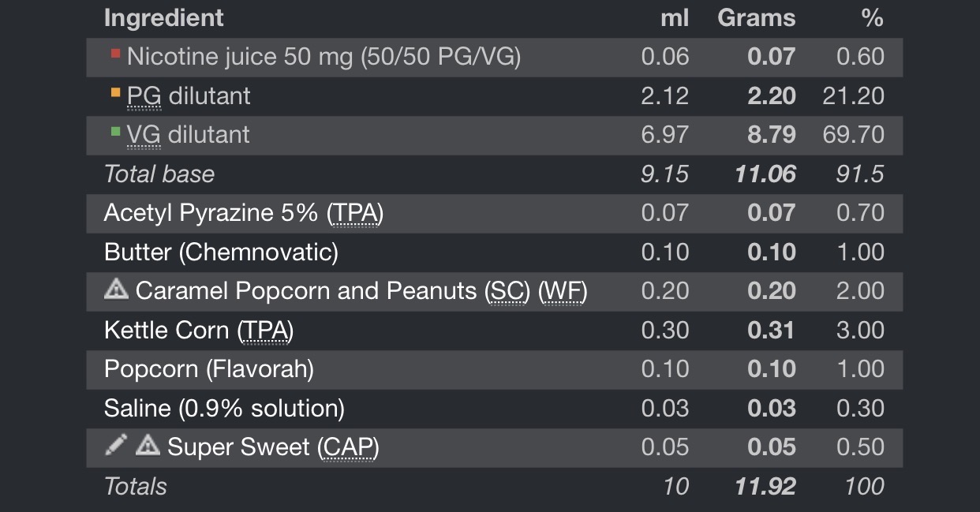
Task: Click the TPA abbreviation in Kettle Corn
Action: pos(265,330)
